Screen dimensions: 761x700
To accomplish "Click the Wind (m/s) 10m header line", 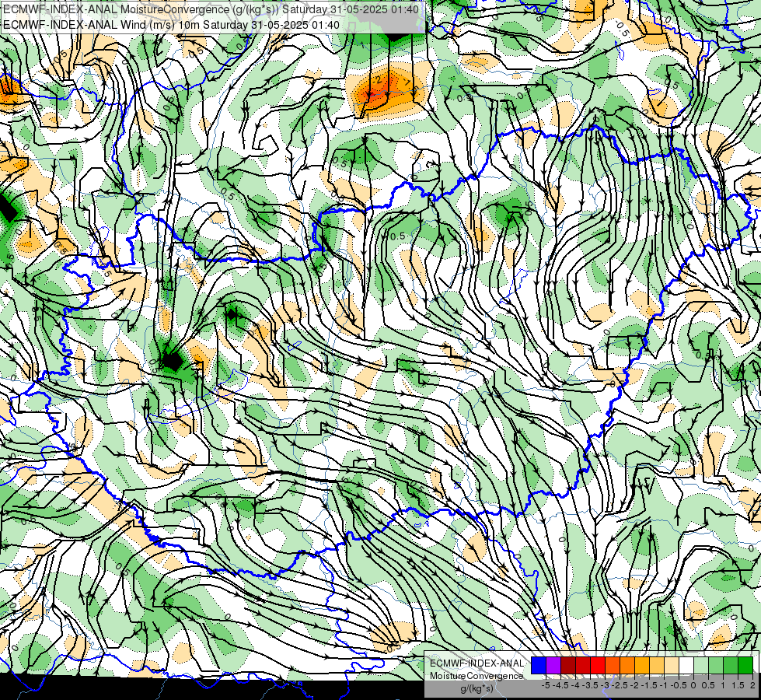I will coord(171,25).
